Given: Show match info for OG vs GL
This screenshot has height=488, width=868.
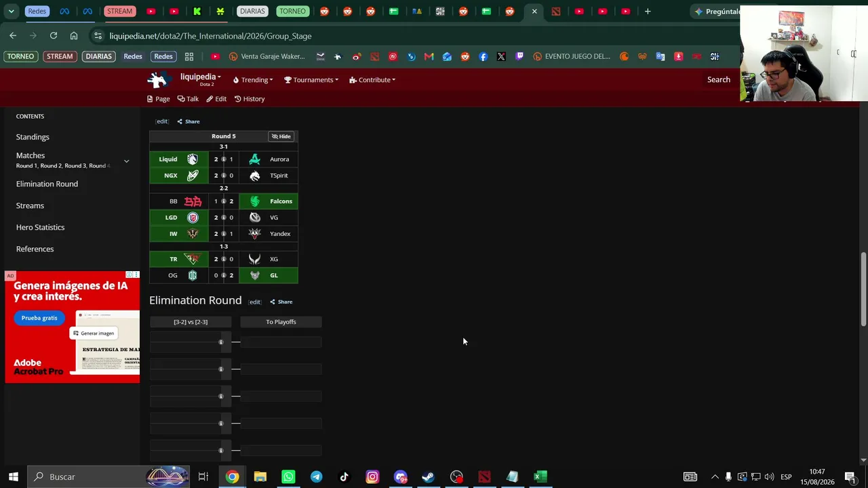Looking at the screenshot, I should click(x=223, y=275).
